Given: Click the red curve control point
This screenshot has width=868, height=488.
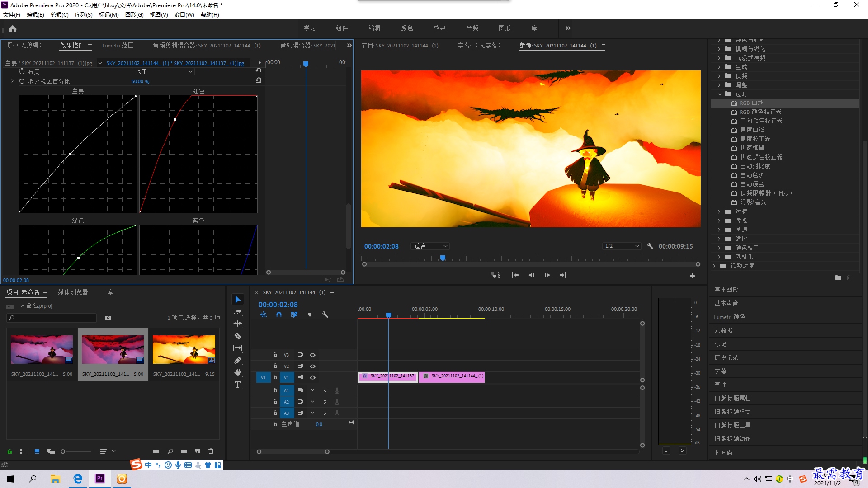Looking at the screenshot, I should 175,120.
